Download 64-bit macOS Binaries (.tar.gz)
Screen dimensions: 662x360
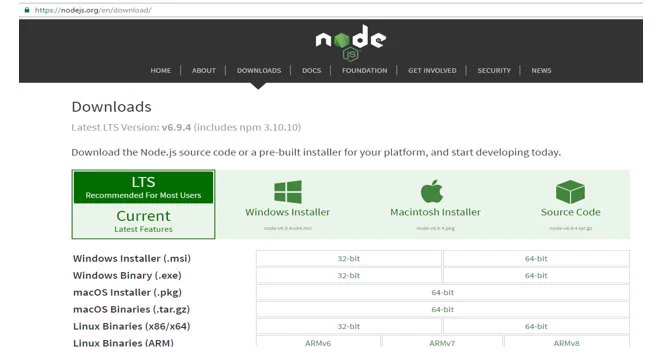click(442, 309)
